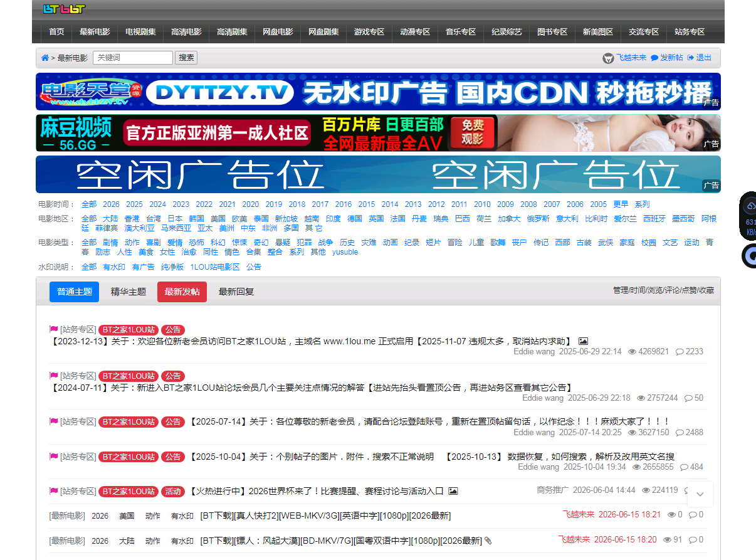Click the pink flag on the 2025-10-04 thread
This screenshot has height=560, width=756.
(x=54, y=457)
